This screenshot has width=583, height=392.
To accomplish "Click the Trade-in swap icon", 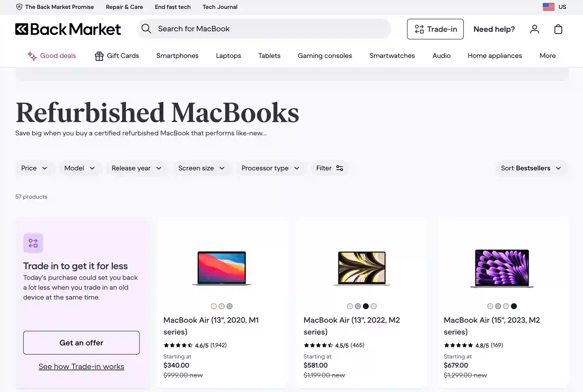I will click(419, 29).
